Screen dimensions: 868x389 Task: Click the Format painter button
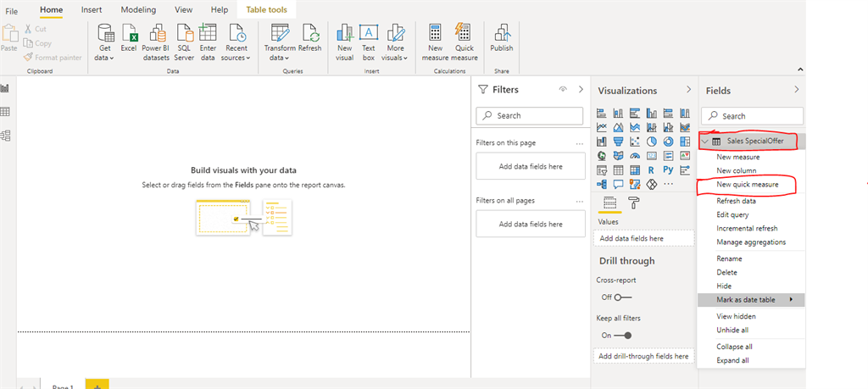(x=53, y=58)
